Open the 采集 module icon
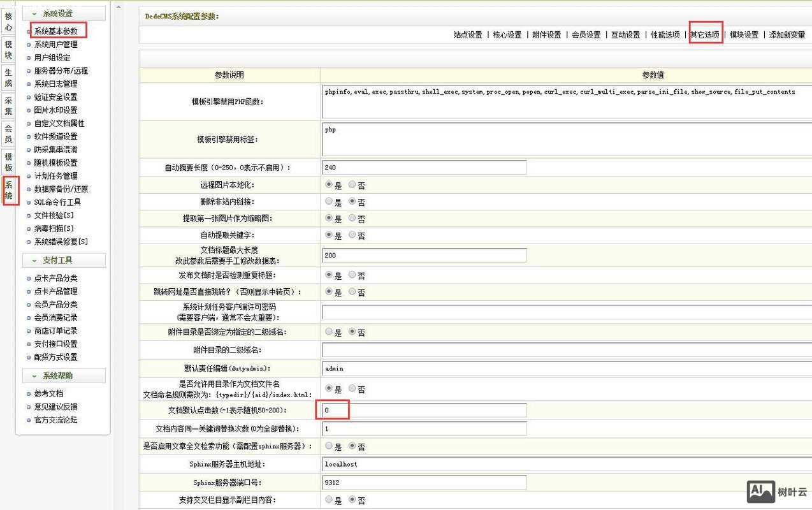 (8, 106)
